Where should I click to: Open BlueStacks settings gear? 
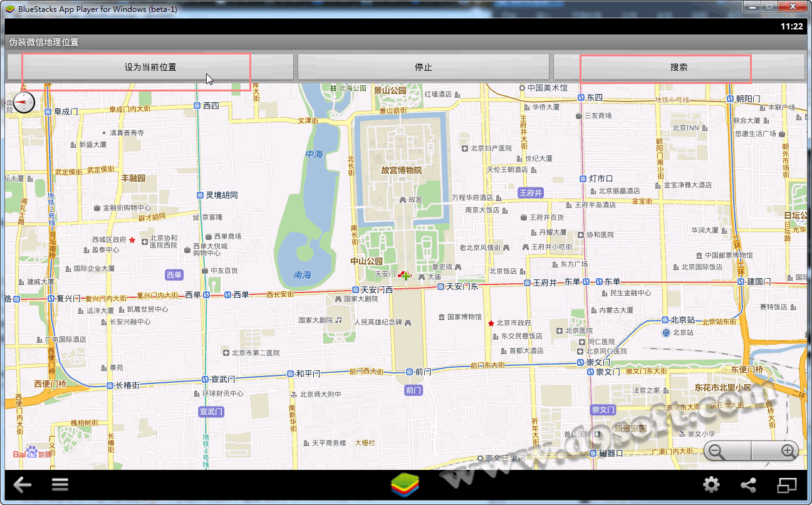pos(711,484)
